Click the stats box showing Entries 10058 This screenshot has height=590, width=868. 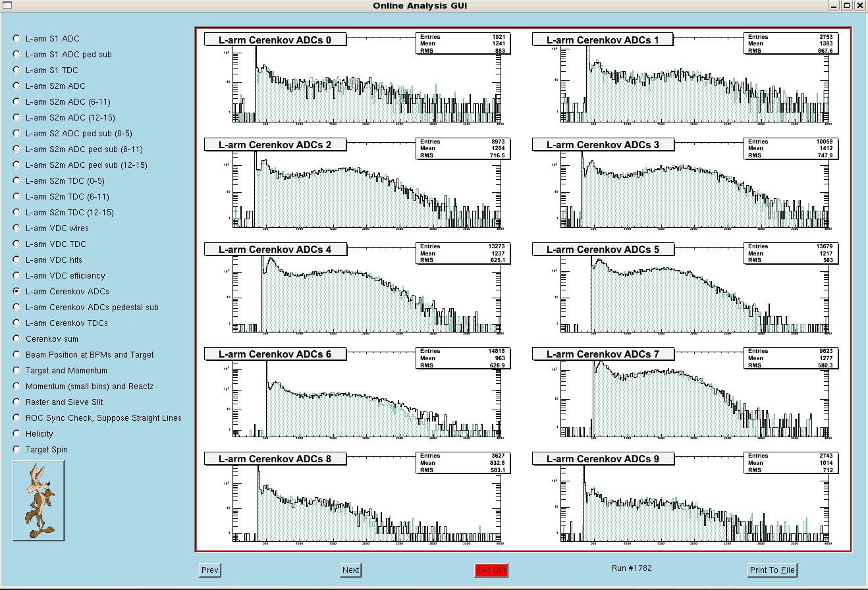[790, 148]
